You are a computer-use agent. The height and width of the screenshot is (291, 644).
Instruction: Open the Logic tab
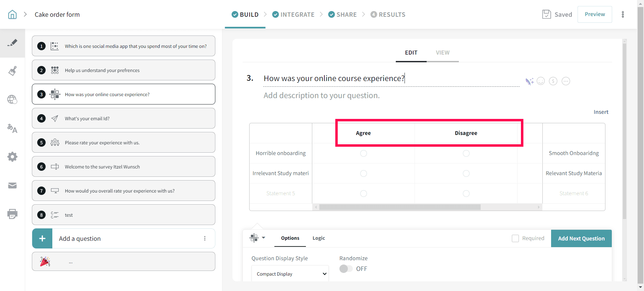point(319,238)
